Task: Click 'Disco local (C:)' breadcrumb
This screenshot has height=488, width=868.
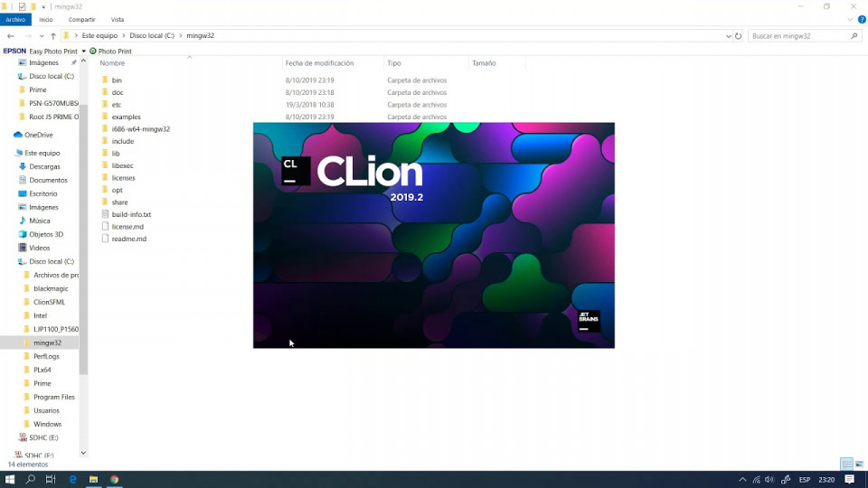Action: [152, 35]
